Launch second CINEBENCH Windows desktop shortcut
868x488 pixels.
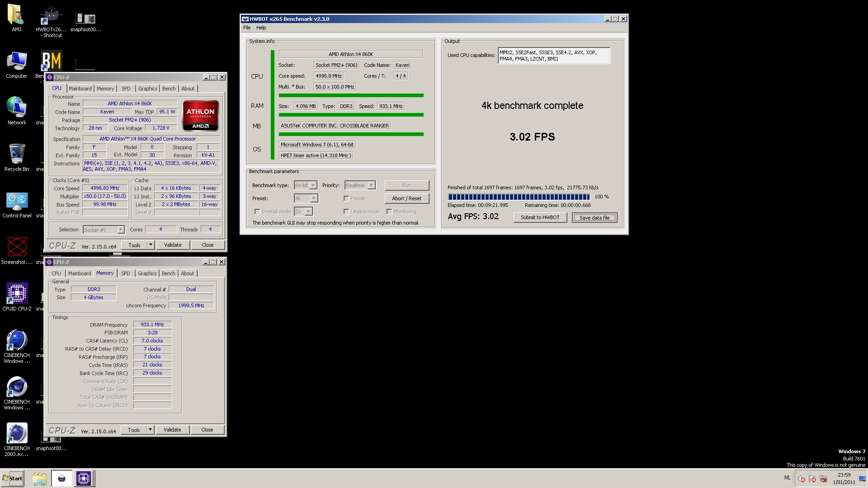(17, 393)
